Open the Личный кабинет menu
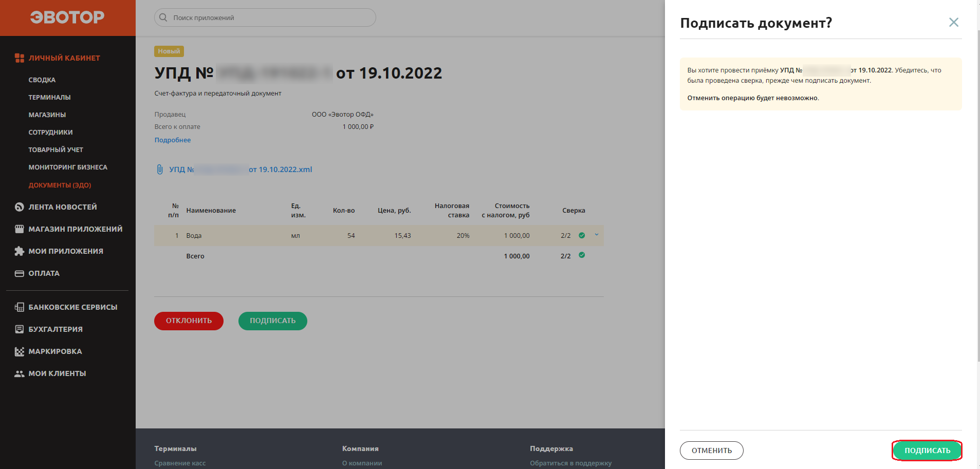The height and width of the screenshot is (469, 980). click(64, 58)
